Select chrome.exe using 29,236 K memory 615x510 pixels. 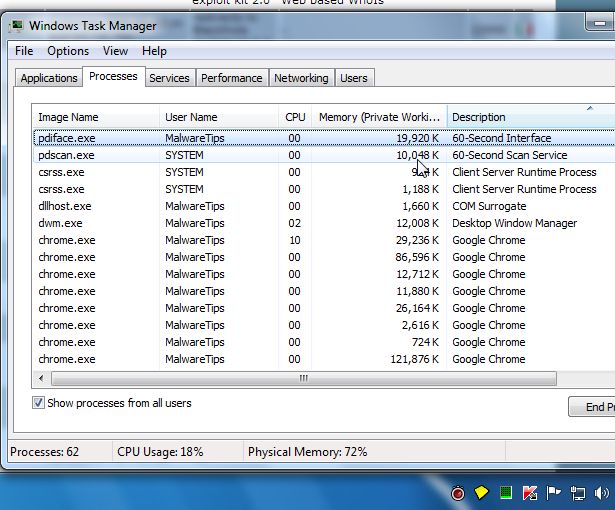[x=324, y=240]
